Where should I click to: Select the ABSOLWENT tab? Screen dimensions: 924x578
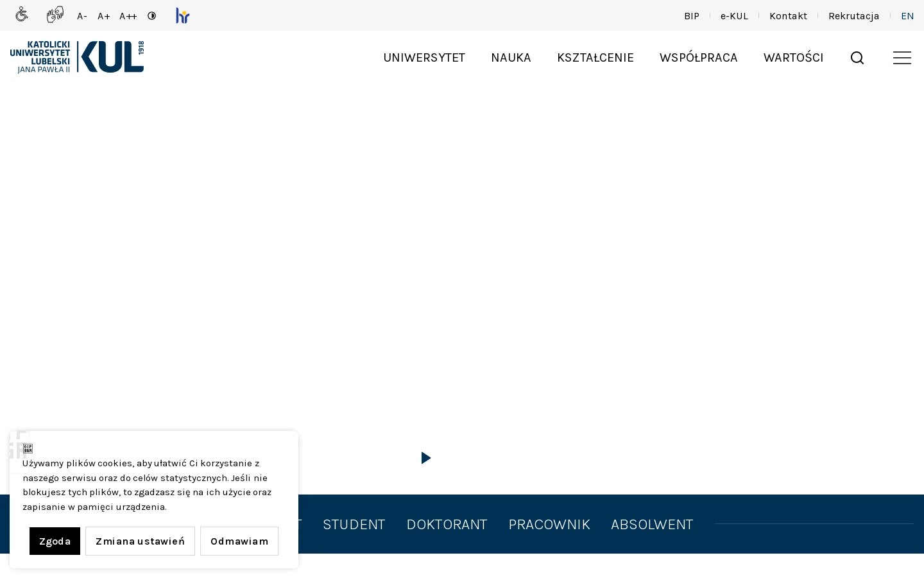coord(652,525)
